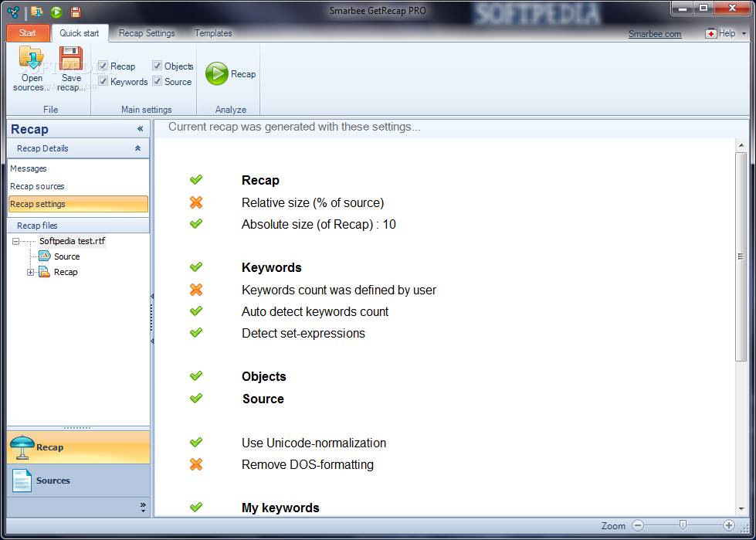Click Recap document icon in tree
Image resolution: width=756 pixels, height=540 pixels.
click(44, 272)
